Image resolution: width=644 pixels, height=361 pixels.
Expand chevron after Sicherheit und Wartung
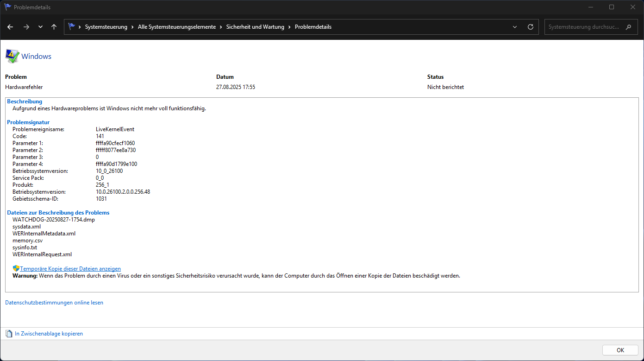tap(290, 27)
